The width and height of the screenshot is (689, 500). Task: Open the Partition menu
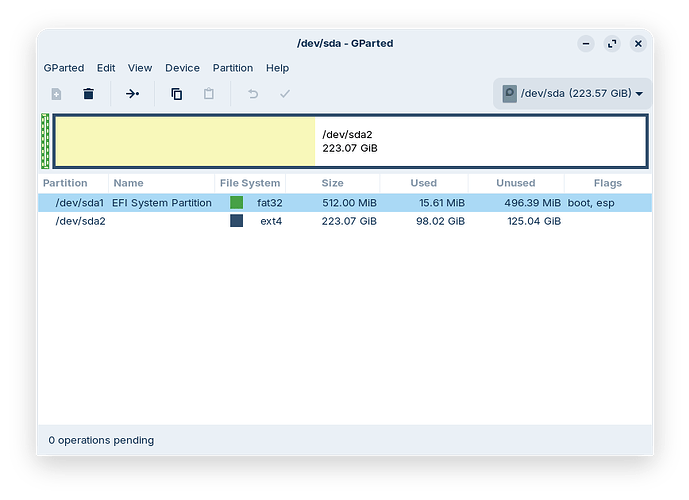[233, 68]
